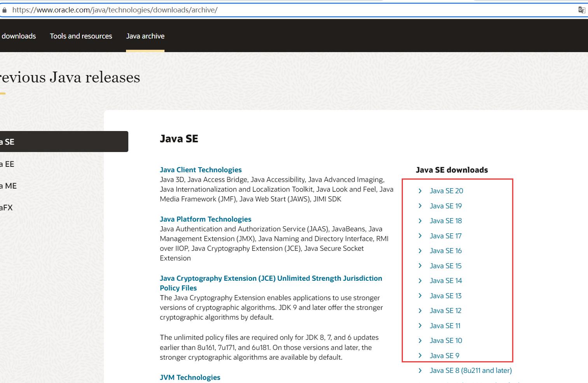The image size is (588, 383).
Task: Open the Java archive tab
Action: click(145, 36)
